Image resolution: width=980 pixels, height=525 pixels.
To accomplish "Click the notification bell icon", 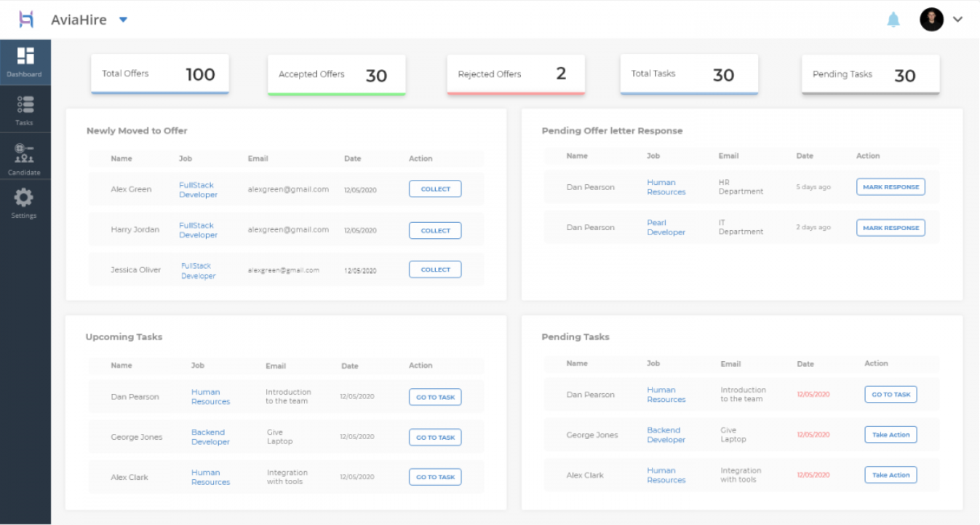I will pos(893,20).
